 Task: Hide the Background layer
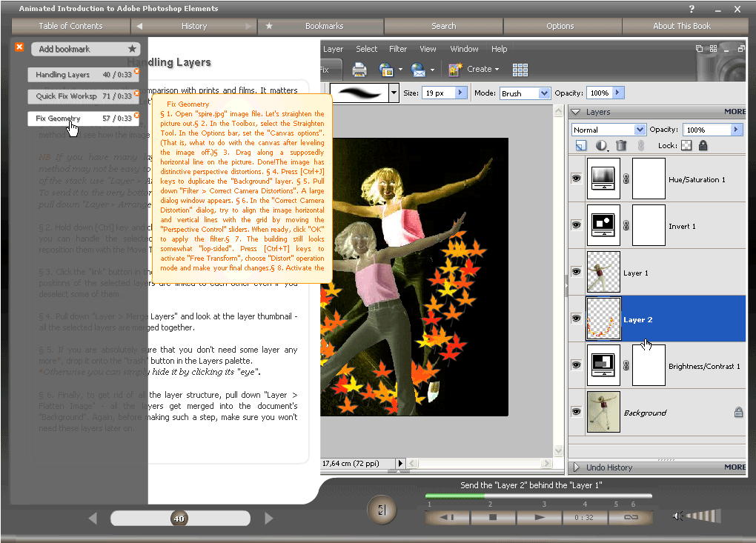click(x=576, y=412)
